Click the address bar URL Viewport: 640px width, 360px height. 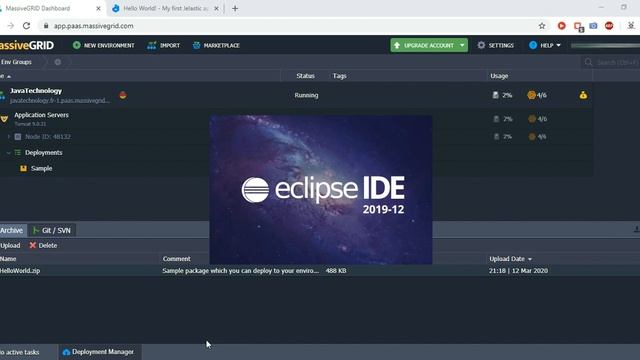(x=93, y=26)
